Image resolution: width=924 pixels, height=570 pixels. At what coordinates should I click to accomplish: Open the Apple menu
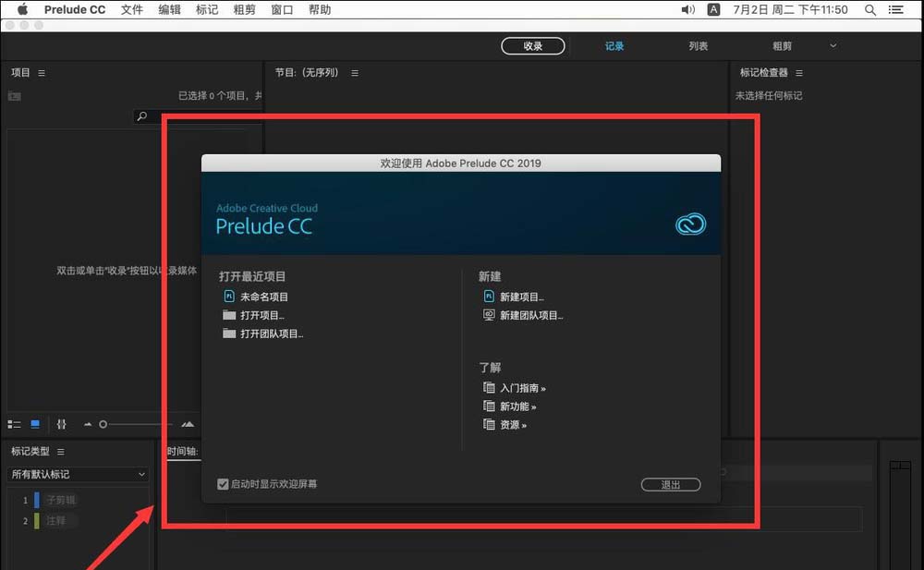pyautogui.click(x=22, y=9)
